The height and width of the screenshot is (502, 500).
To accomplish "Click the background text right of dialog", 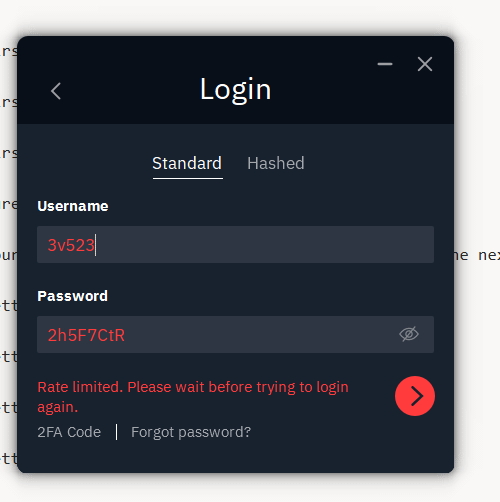I will (477, 255).
